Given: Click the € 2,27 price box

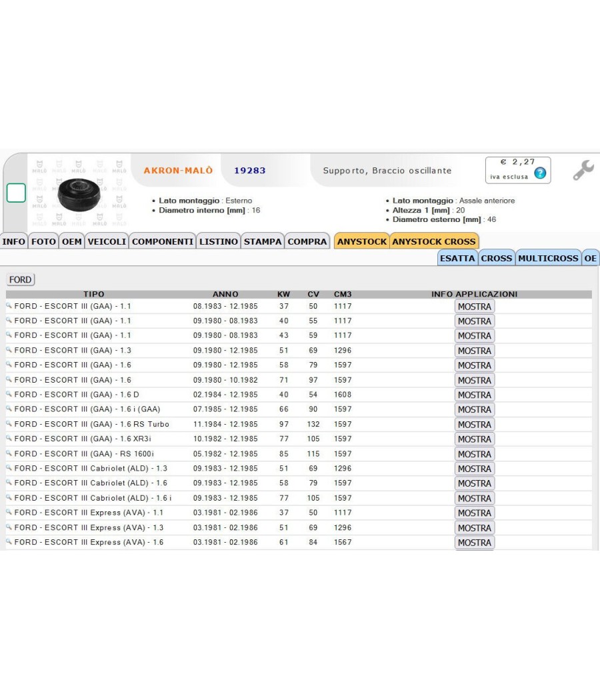Looking at the screenshot, I should click(x=518, y=170).
